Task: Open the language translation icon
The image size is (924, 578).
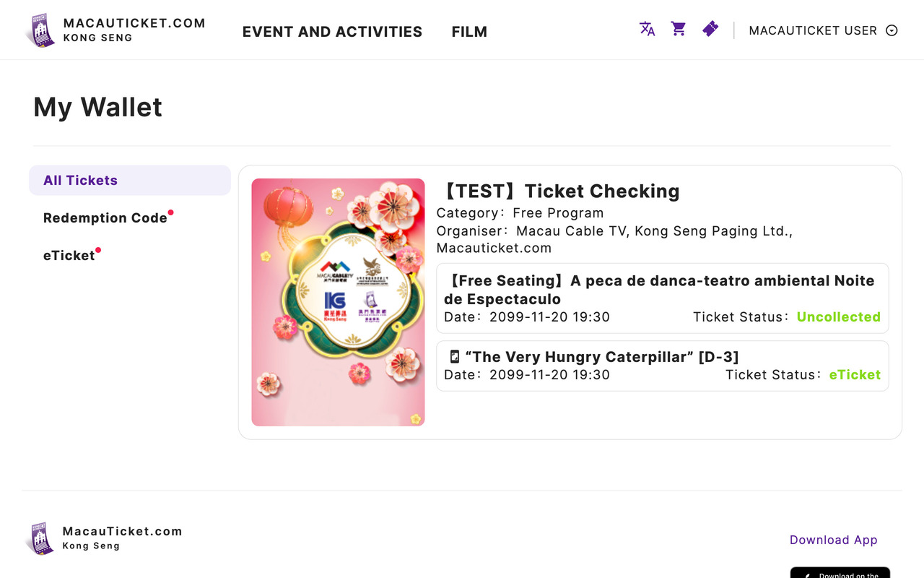Action: (x=647, y=29)
